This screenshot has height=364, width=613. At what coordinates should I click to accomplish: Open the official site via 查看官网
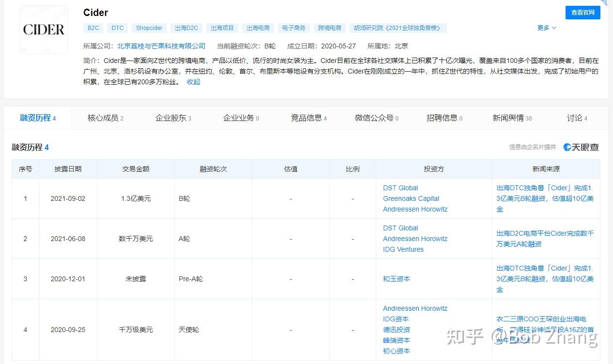[x=582, y=13]
